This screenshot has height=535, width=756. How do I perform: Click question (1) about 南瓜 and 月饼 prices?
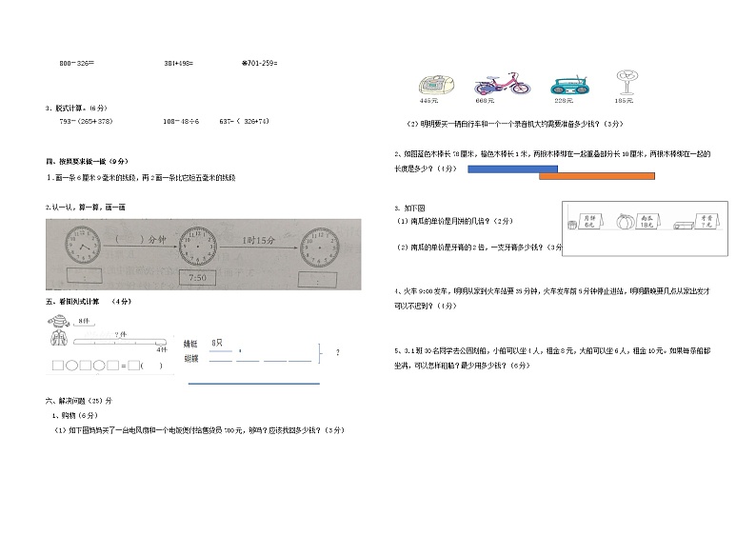[455, 221]
